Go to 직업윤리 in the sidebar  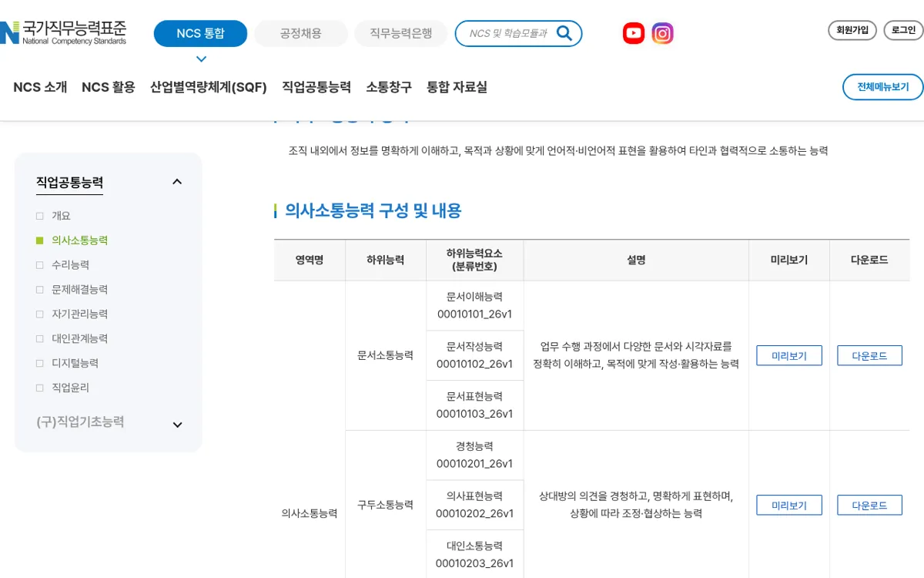tap(70, 388)
